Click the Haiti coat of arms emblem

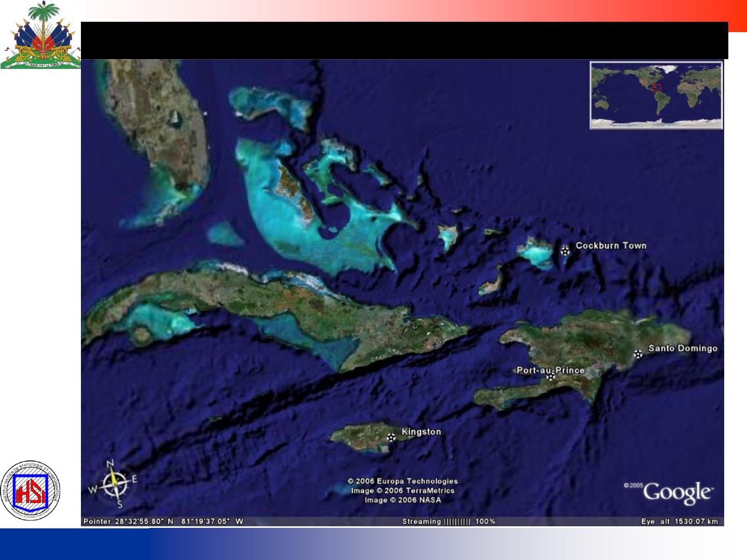(x=40, y=35)
